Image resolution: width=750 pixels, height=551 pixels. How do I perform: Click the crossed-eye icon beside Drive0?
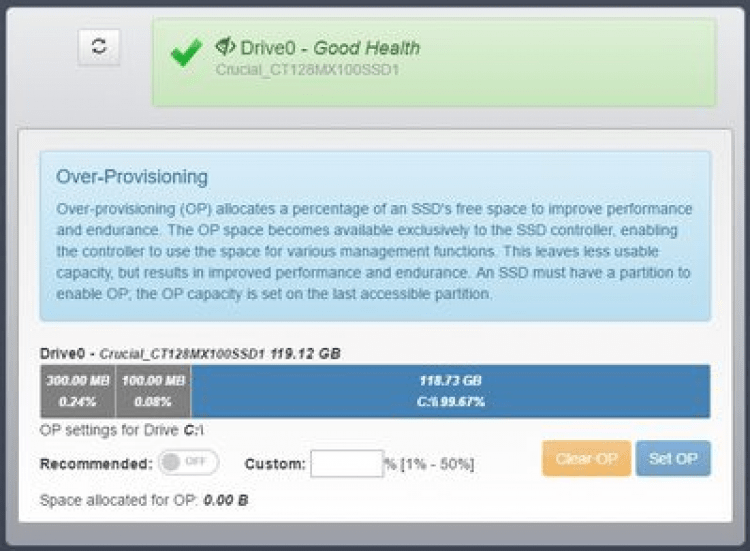[x=225, y=46]
